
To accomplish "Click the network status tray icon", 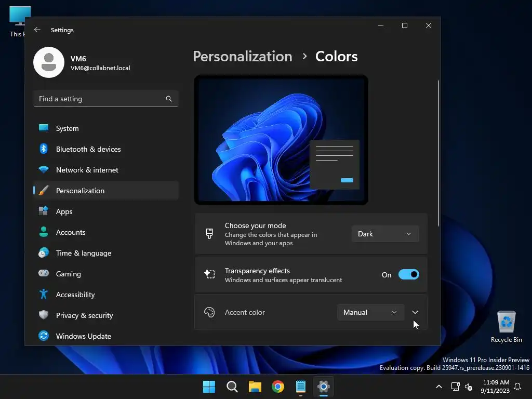I will click(455, 387).
